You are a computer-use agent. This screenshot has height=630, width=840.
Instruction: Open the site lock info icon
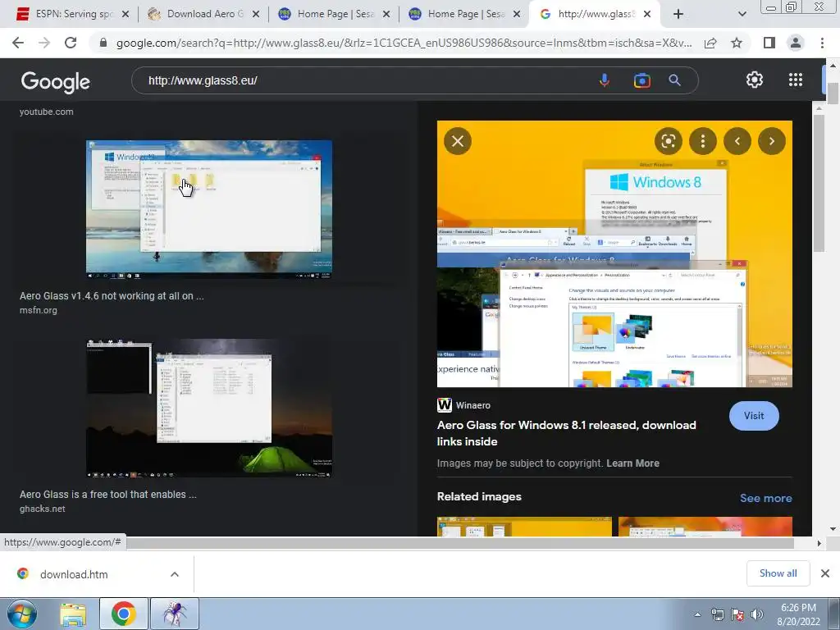tap(103, 43)
